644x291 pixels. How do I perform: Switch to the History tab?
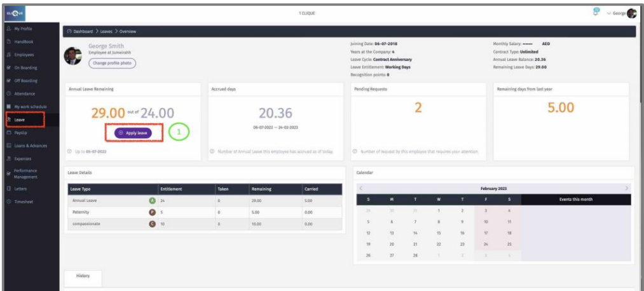coord(83,276)
